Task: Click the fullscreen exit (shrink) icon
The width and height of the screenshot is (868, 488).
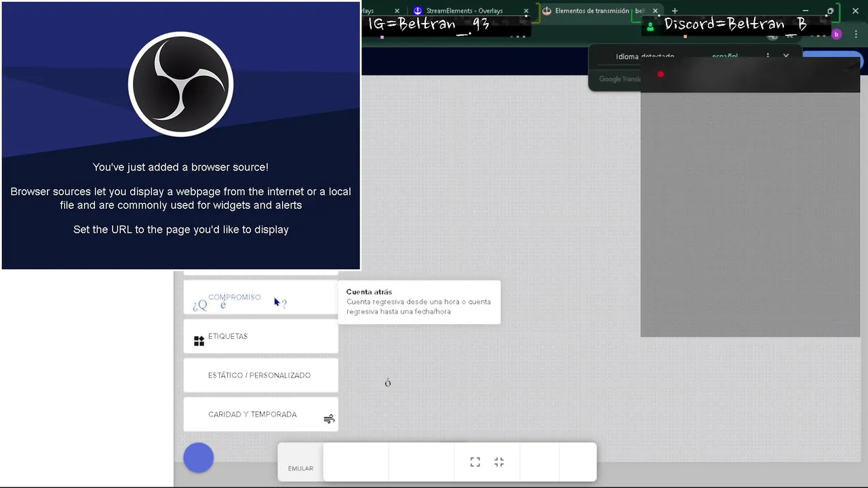Action: (499, 462)
